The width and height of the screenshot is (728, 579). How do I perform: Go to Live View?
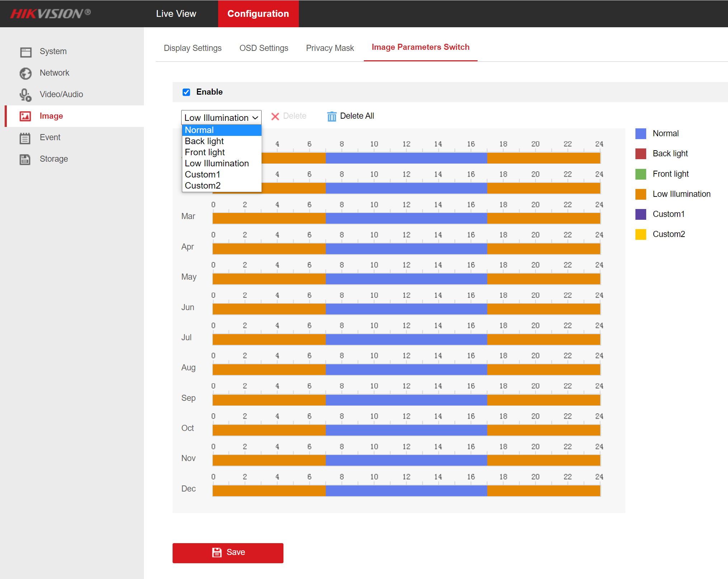pyautogui.click(x=176, y=14)
